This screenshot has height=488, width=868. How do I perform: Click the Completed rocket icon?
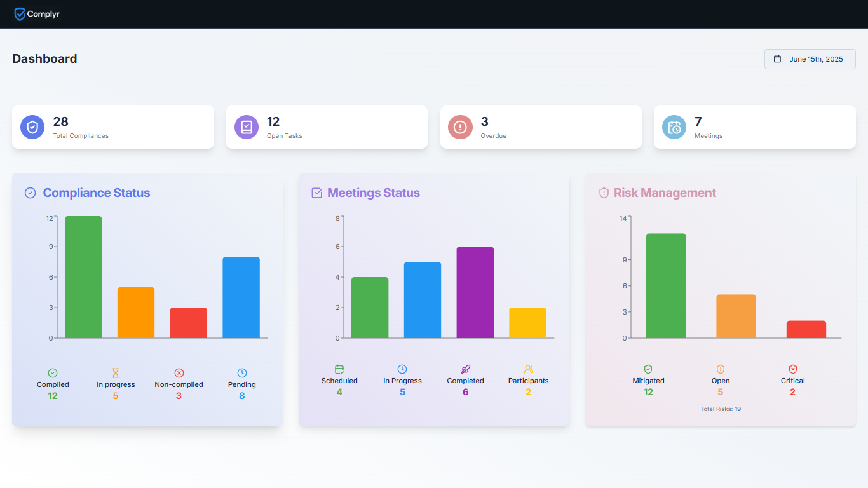click(466, 369)
